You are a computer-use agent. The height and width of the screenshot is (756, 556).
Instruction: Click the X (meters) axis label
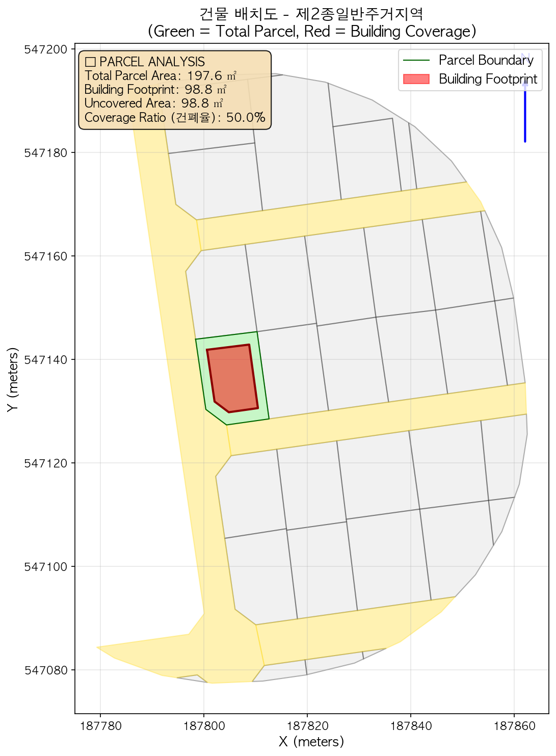[x=311, y=741]
